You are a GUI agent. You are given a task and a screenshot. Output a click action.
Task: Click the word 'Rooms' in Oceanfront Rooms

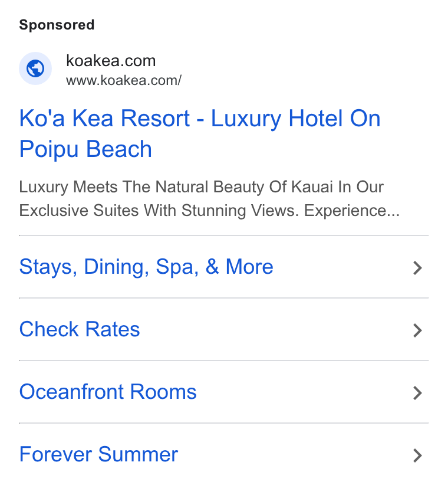pos(163,392)
